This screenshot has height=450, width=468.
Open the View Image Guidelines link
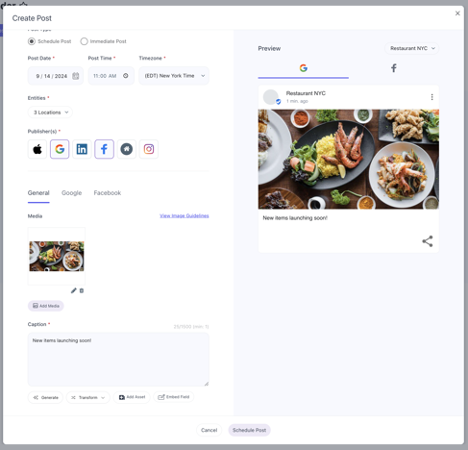coord(184,216)
